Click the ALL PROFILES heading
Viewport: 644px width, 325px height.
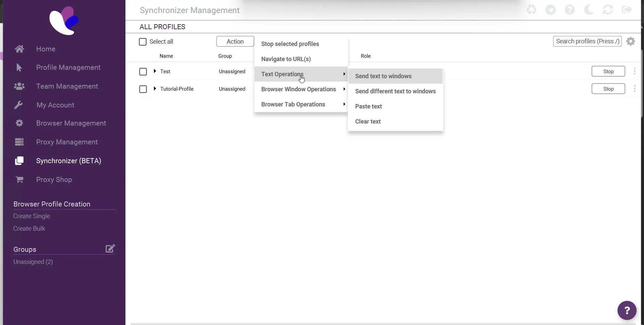[162, 27]
